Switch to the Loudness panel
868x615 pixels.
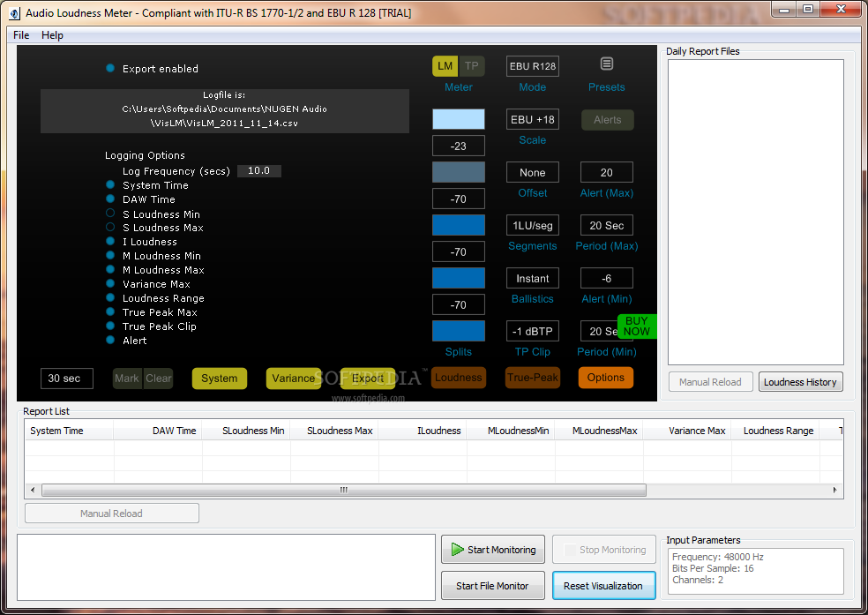point(459,378)
